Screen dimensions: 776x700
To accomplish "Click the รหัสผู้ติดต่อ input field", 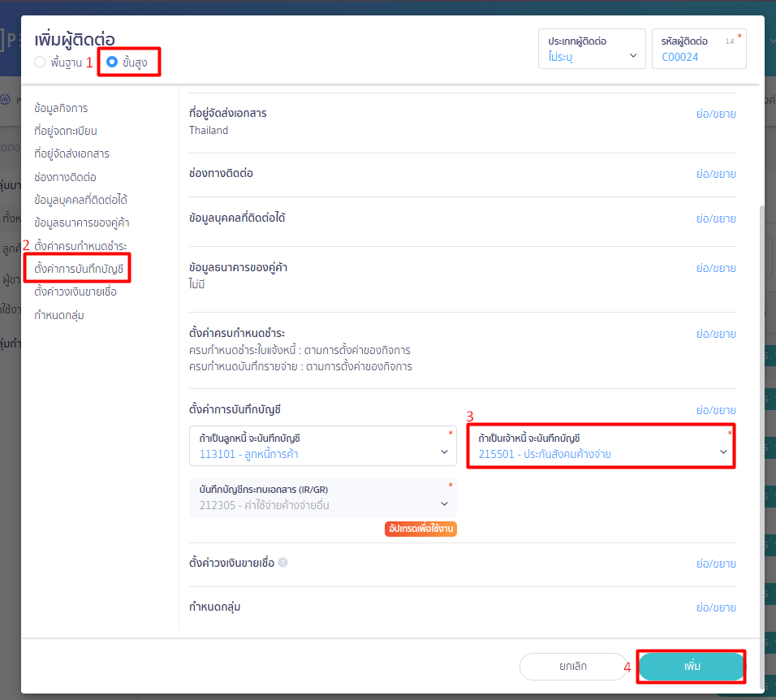I will 696,57.
